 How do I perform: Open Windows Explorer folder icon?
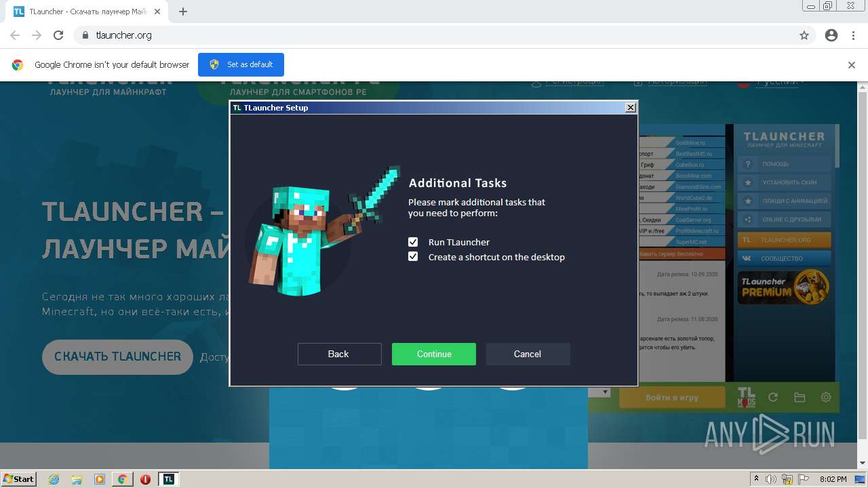[77, 479]
